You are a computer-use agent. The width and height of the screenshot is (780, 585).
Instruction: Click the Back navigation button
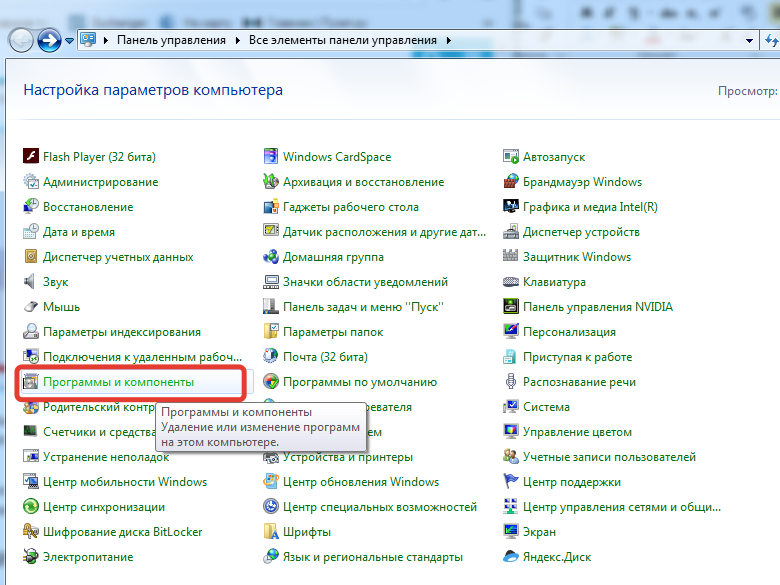coord(21,40)
